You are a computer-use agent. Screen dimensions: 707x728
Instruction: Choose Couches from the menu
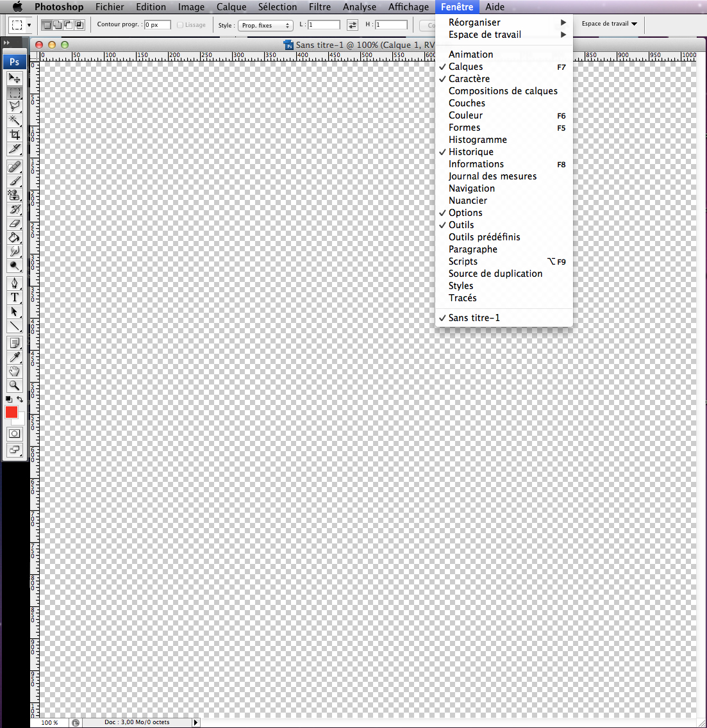pyautogui.click(x=504, y=103)
